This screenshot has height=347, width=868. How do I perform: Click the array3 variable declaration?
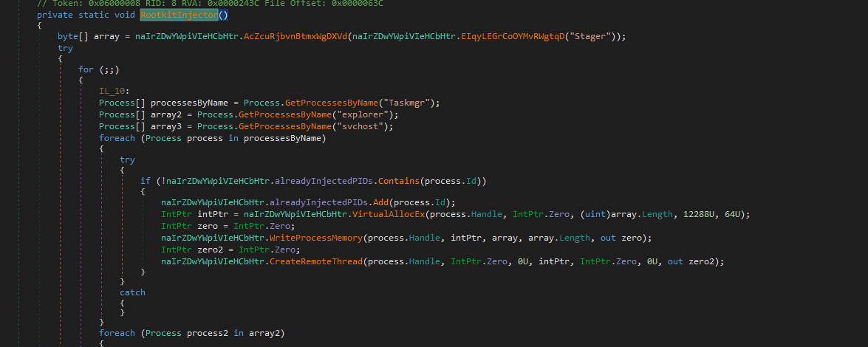point(165,127)
